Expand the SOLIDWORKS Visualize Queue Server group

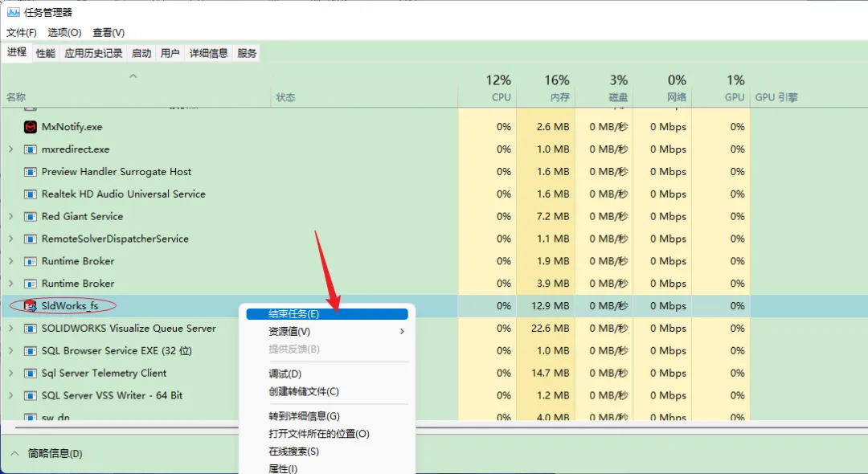10,329
